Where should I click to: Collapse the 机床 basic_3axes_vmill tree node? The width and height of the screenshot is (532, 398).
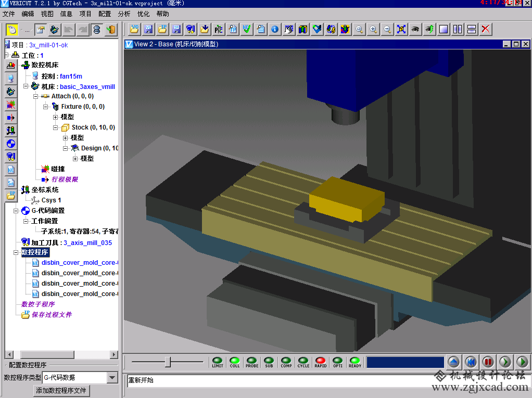click(x=26, y=86)
